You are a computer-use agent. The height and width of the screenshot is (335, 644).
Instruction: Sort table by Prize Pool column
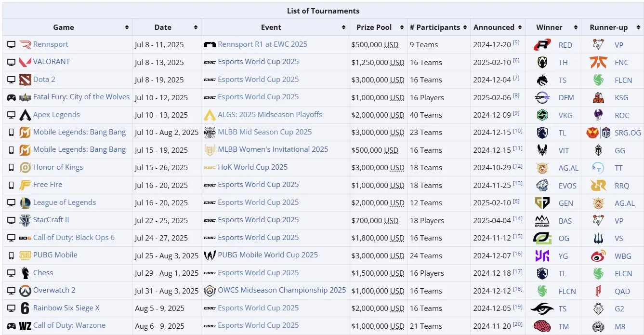(x=402, y=27)
